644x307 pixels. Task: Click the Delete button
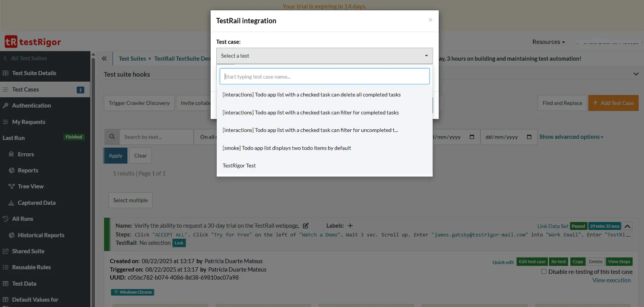596,262
